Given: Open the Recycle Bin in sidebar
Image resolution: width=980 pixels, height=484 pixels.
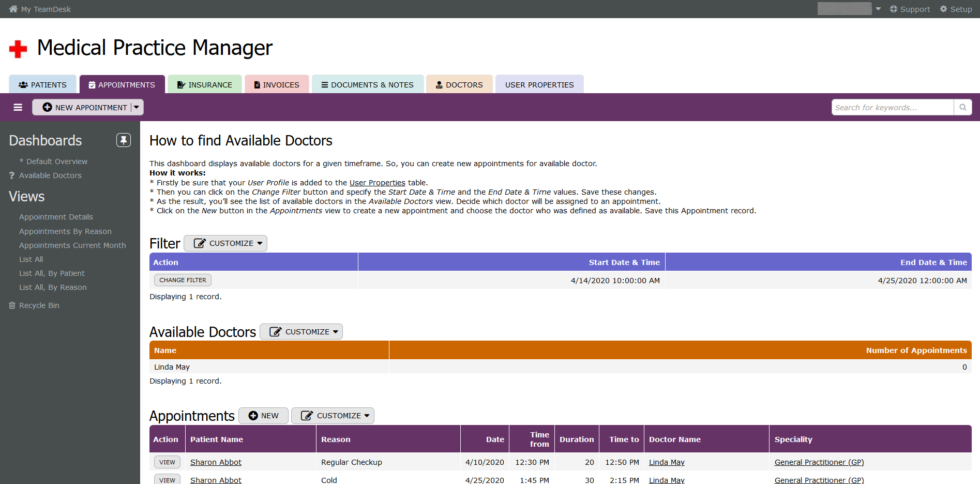Looking at the screenshot, I should coord(39,305).
